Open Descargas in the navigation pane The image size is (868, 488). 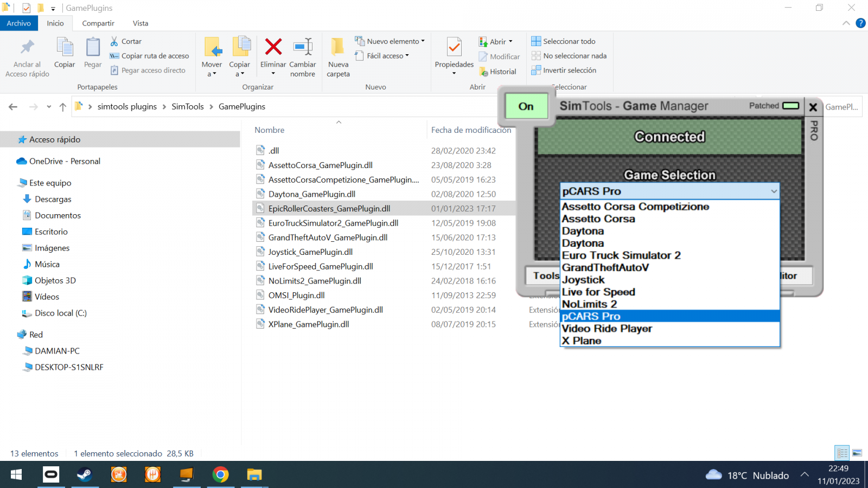(53, 199)
